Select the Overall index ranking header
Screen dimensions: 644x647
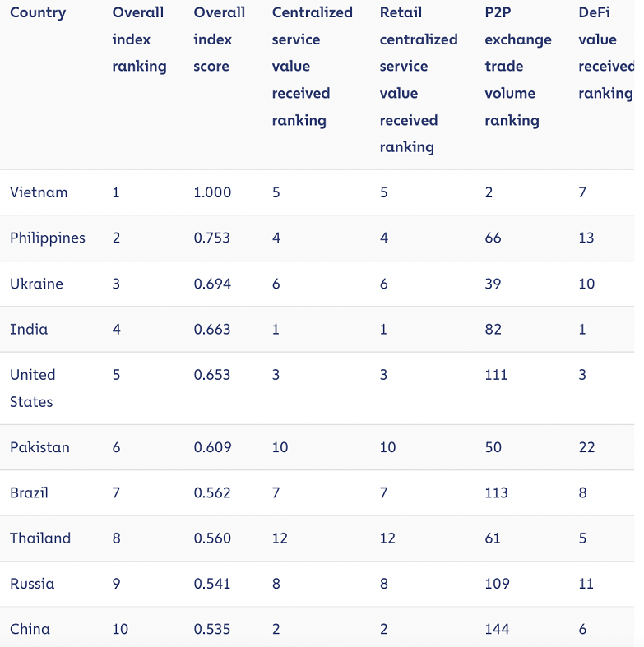[x=139, y=39]
